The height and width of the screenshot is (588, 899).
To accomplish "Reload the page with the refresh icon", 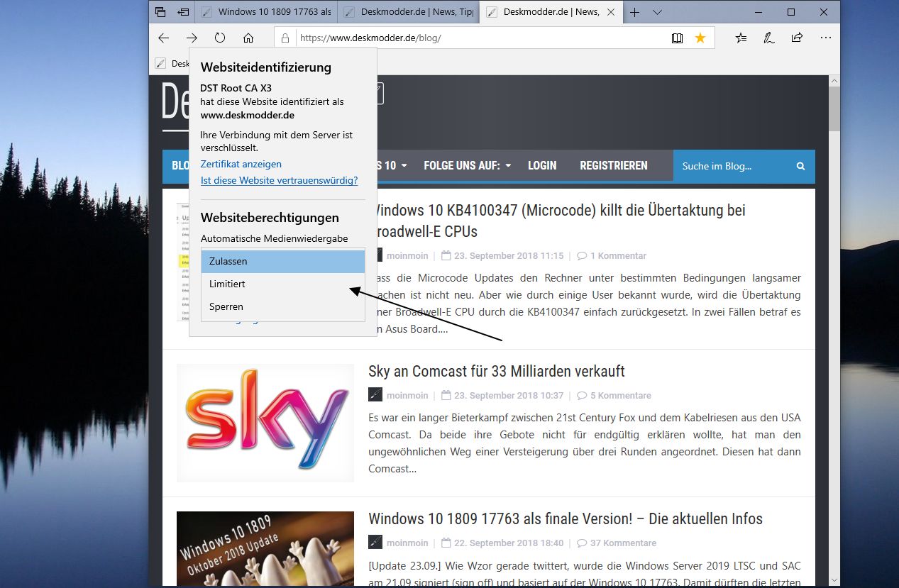I will pyautogui.click(x=220, y=38).
